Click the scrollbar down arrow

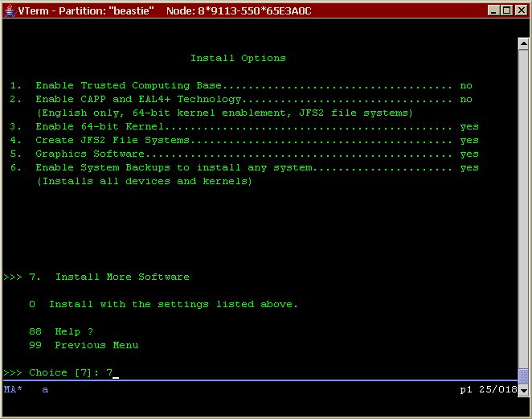point(524,372)
